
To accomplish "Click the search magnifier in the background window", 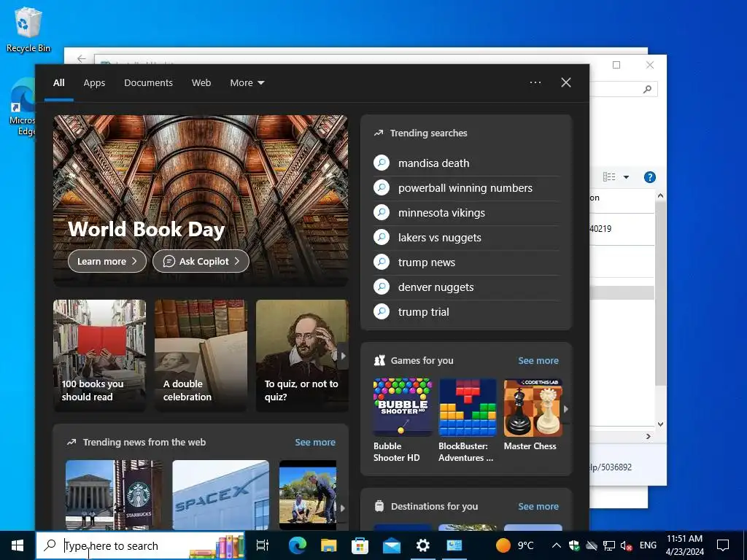I will [647, 89].
